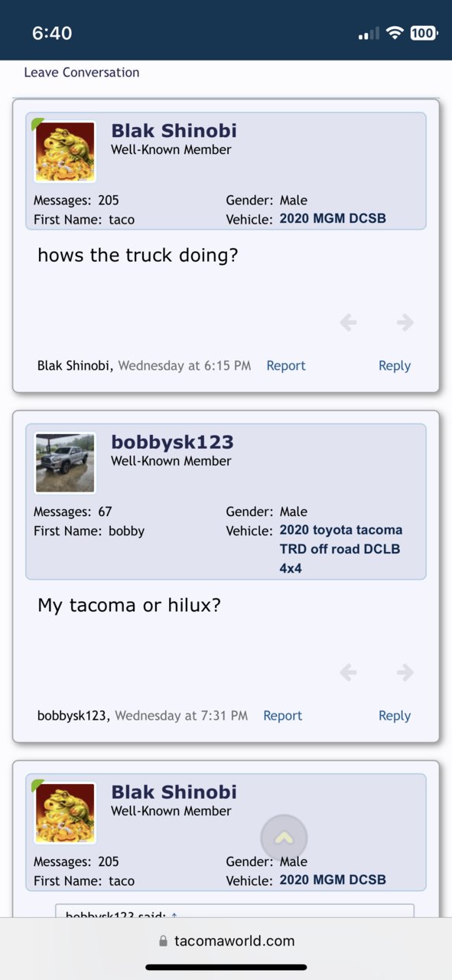Screen dimensions: 452x980
Task: Open the 2020 toyota tacoma TRD vehicle link
Action: pos(341,549)
